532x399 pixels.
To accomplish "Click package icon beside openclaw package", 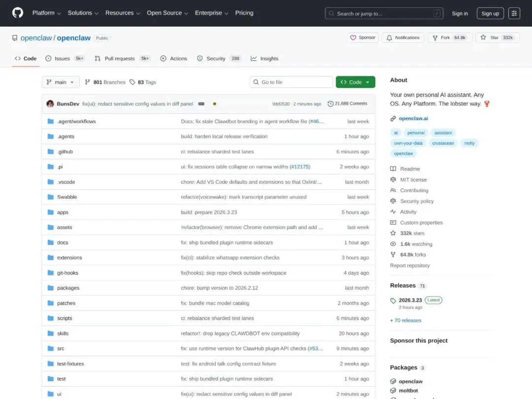I will [x=393, y=381].
